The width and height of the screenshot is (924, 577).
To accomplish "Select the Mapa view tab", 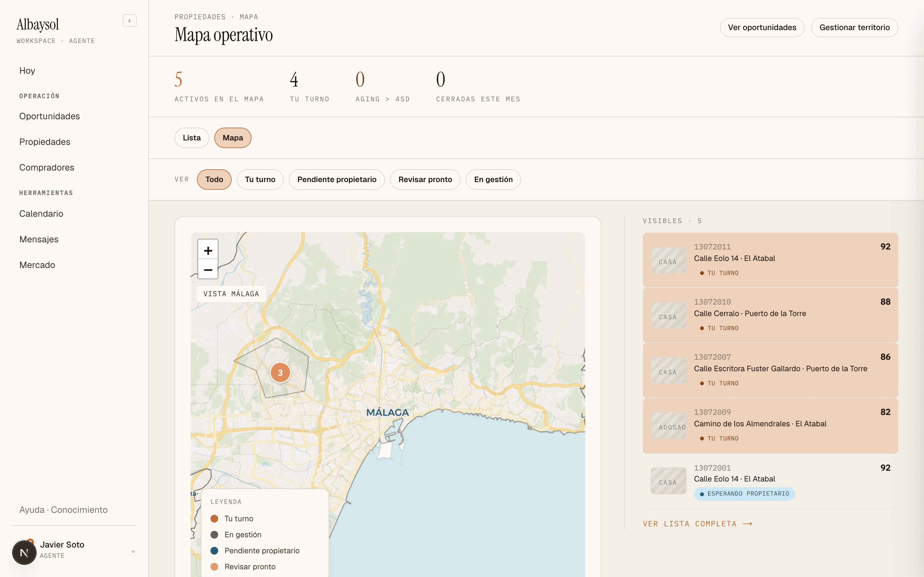I will (233, 138).
